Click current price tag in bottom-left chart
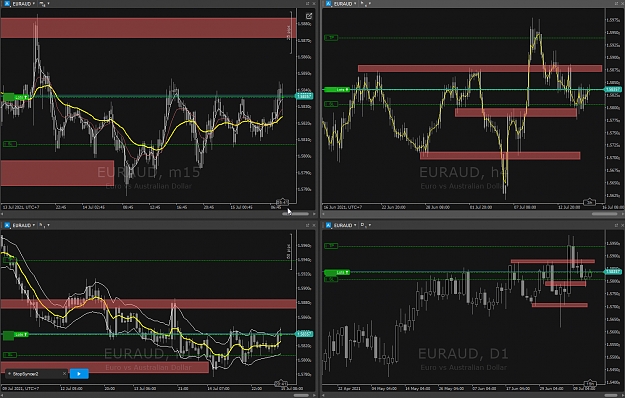The height and width of the screenshot is (398, 625). [x=304, y=334]
